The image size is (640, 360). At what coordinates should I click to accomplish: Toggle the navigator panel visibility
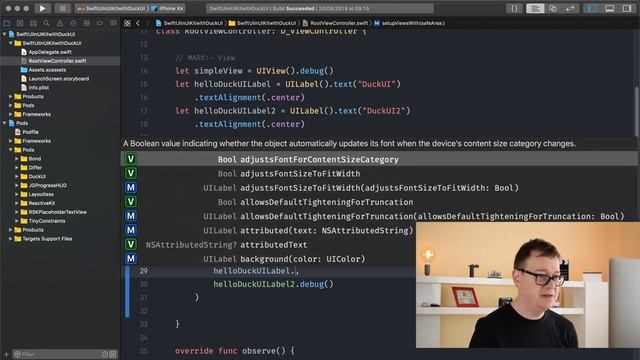click(592, 8)
